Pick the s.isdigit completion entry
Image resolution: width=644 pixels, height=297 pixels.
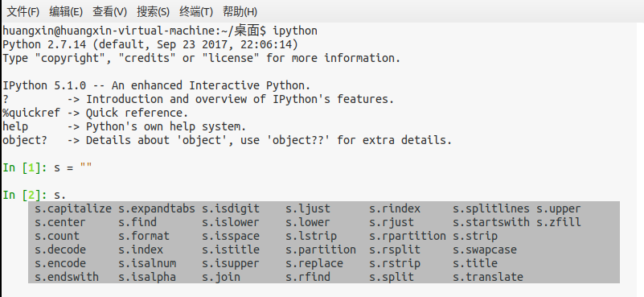coord(231,209)
